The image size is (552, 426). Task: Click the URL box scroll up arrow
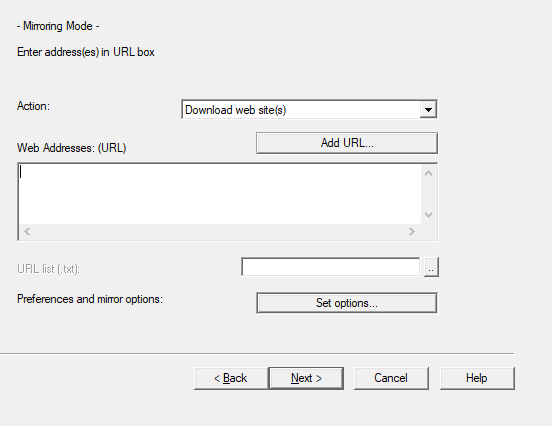(x=428, y=173)
